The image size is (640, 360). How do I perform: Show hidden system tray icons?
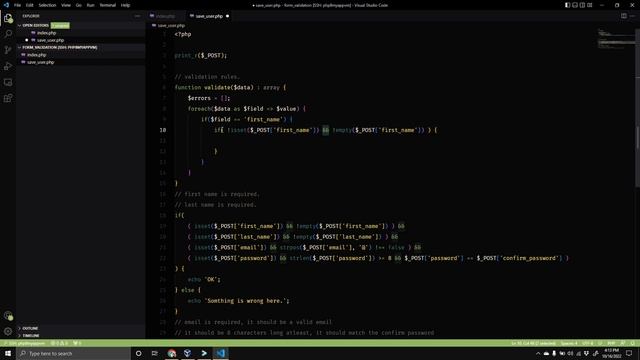[x=538, y=353]
